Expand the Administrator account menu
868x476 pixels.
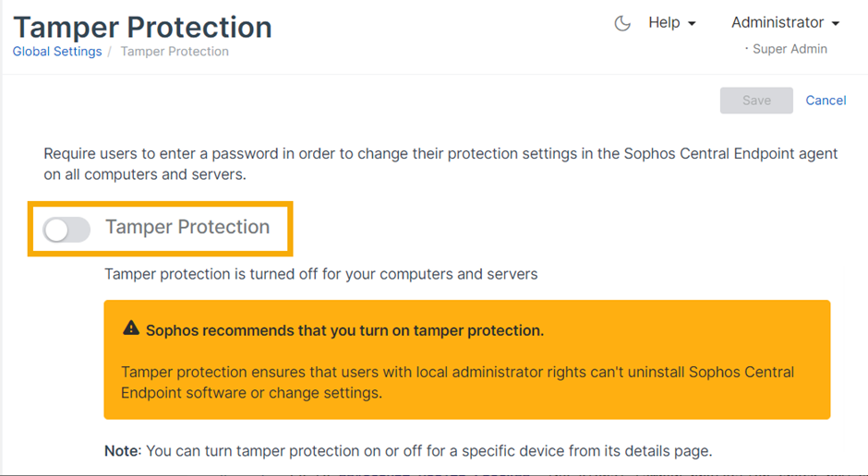(785, 23)
